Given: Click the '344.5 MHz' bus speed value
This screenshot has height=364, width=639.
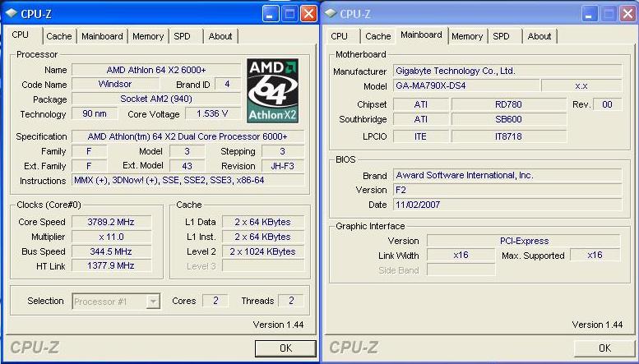Looking at the screenshot, I should tap(111, 251).
